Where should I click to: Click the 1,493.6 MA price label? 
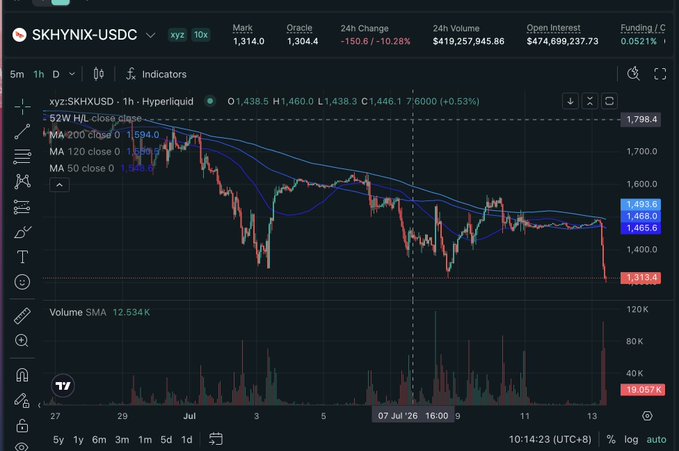[641, 204]
